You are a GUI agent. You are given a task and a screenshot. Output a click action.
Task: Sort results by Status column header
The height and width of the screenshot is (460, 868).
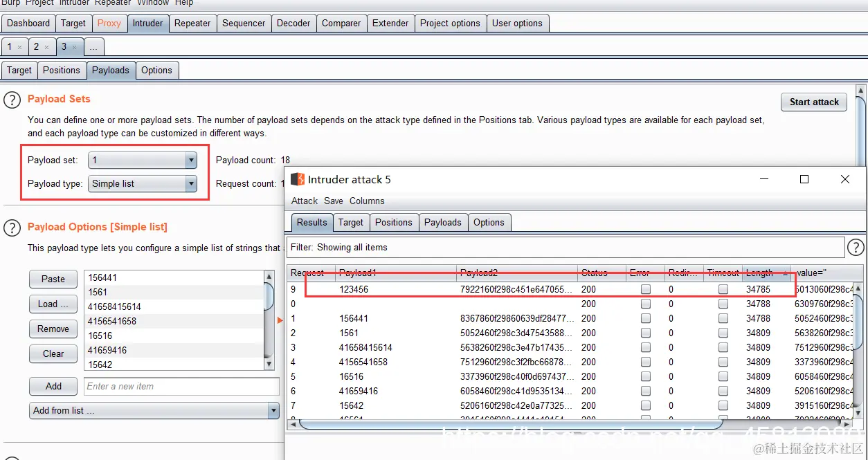point(602,273)
